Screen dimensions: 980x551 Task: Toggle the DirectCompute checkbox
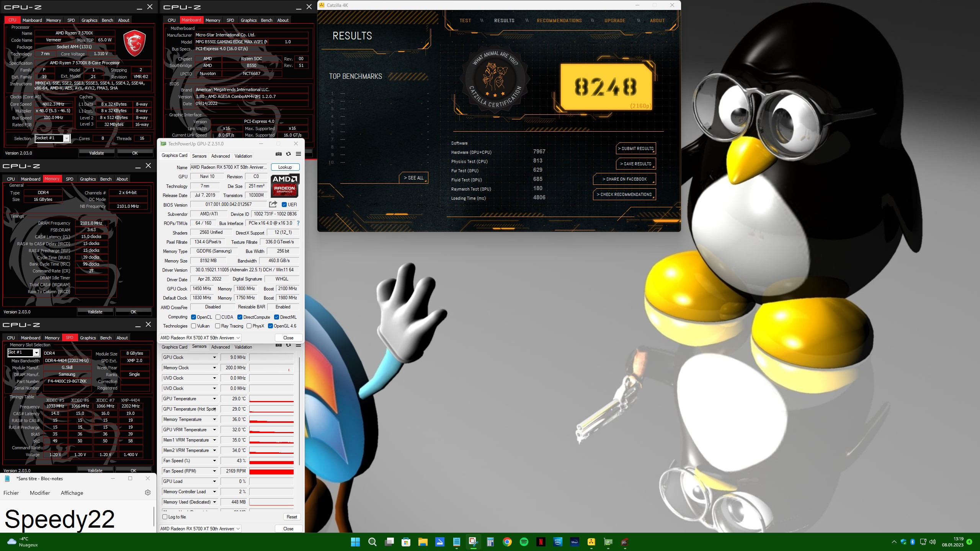pos(240,317)
